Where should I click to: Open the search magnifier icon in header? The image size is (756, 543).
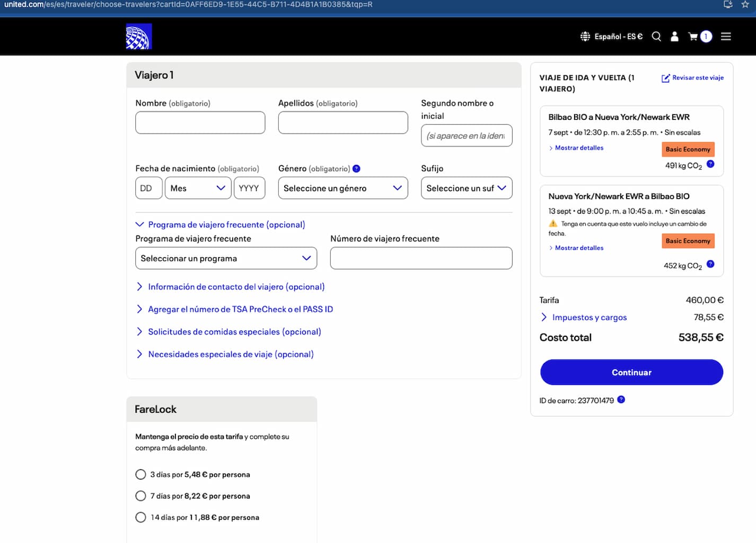pyautogui.click(x=656, y=37)
